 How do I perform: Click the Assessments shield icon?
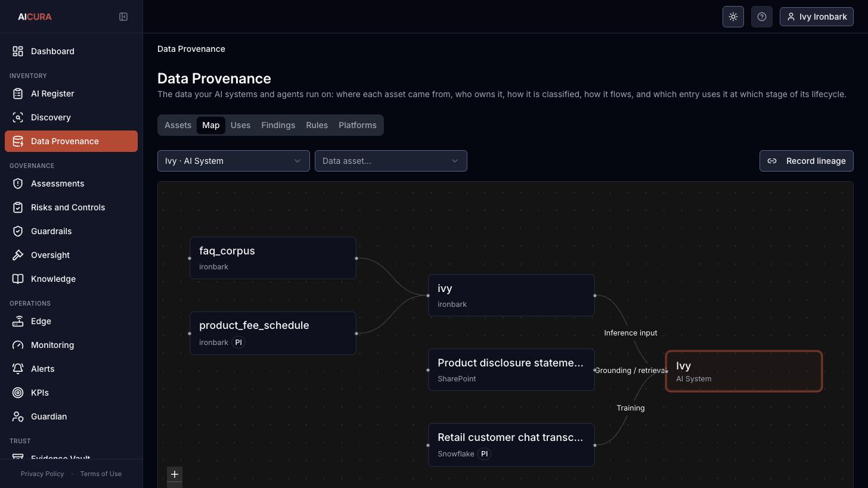click(x=18, y=184)
